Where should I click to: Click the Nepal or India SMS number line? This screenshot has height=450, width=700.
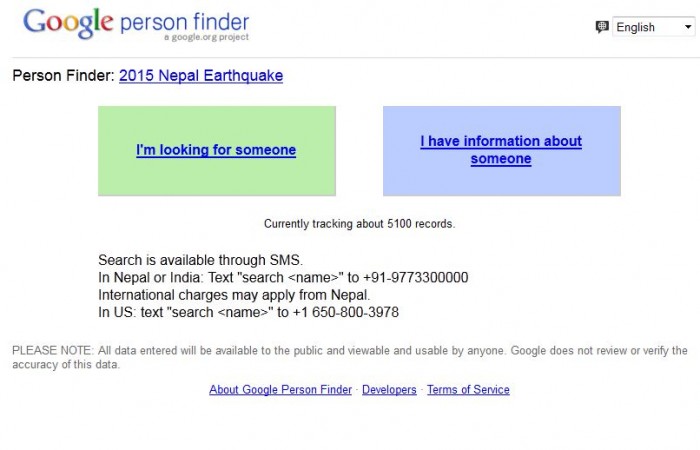coord(283,278)
